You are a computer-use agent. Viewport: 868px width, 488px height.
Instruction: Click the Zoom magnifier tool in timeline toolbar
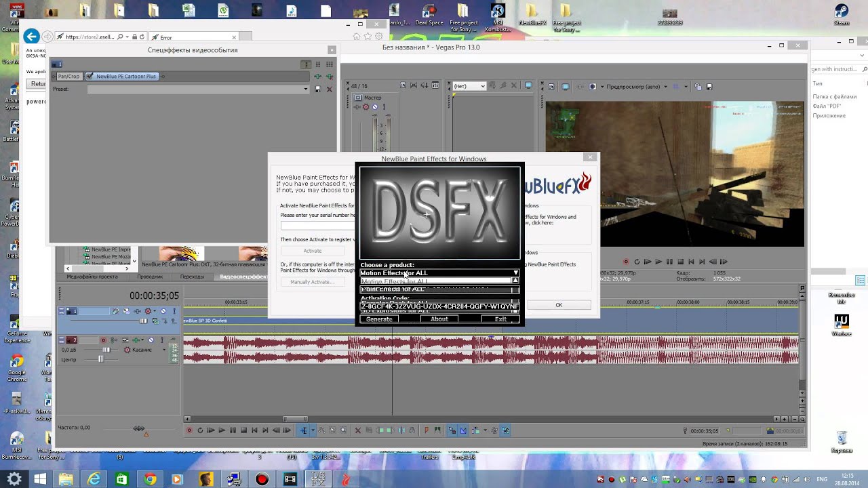tap(343, 430)
